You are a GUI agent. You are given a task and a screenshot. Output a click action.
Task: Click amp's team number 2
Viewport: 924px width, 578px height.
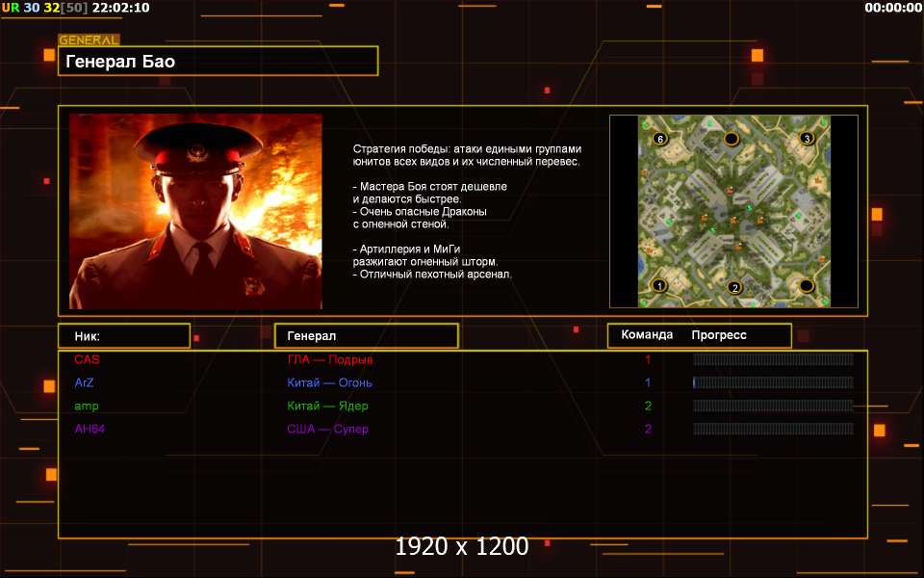[648, 406]
